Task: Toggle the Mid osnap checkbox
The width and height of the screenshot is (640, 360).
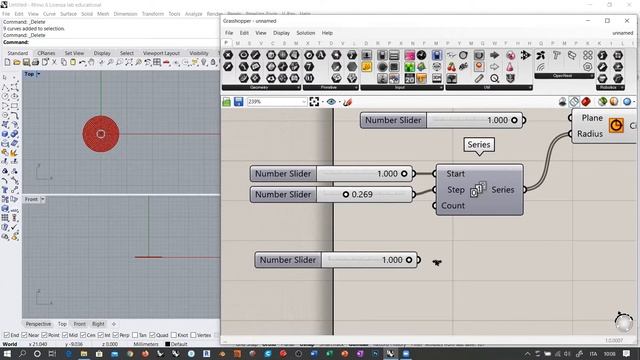Action: click(x=65, y=335)
